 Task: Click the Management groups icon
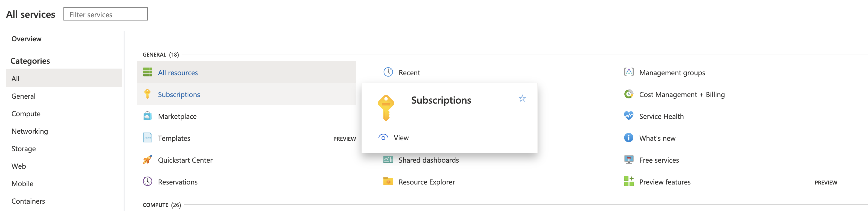[x=628, y=72]
